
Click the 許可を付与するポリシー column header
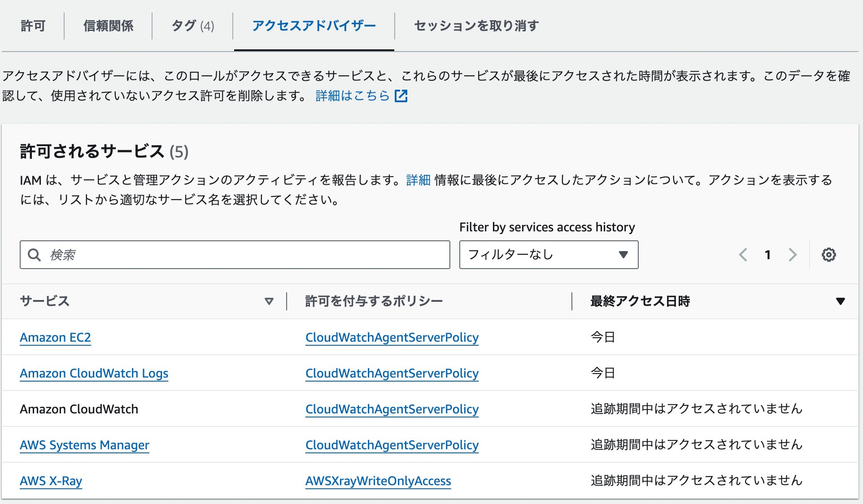(x=374, y=301)
